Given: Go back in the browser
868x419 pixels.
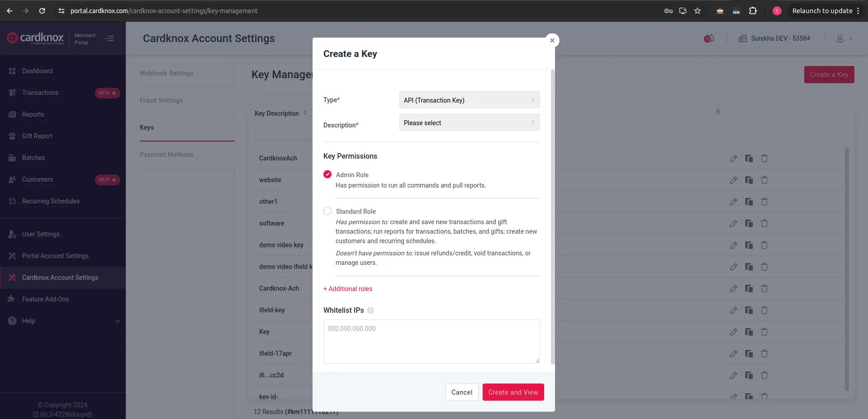Looking at the screenshot, I should pyautogui.click(x=9, y=11).
